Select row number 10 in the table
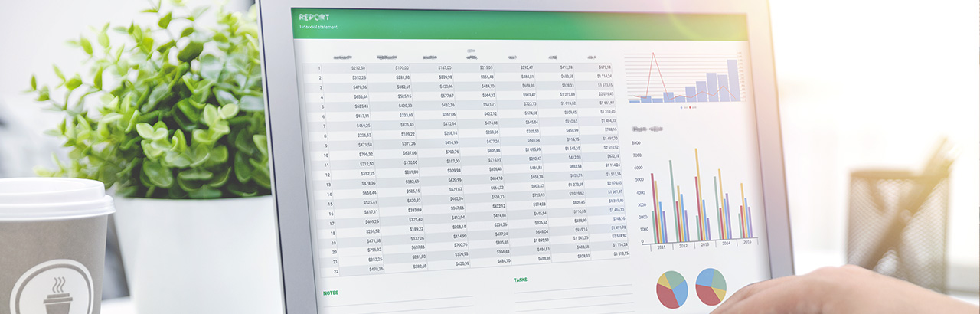The width and height of the screenshot is (980, 314). (x=325, y=155)
